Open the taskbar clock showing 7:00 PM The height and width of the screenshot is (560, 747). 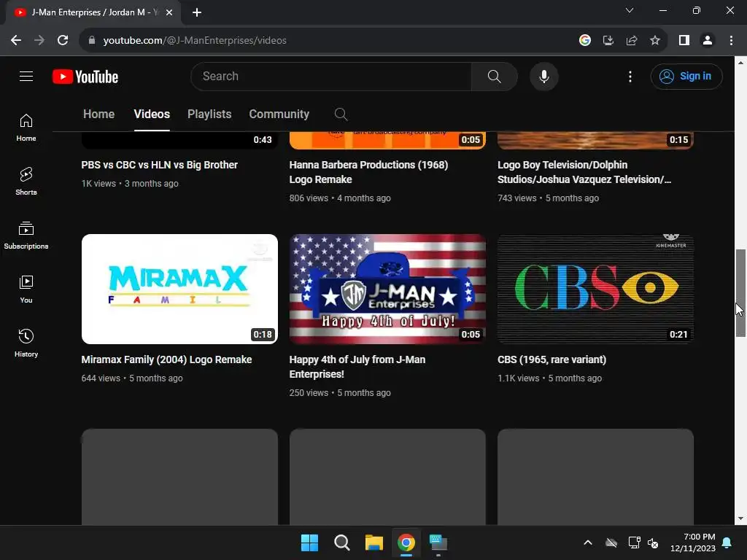click(693, 542)
